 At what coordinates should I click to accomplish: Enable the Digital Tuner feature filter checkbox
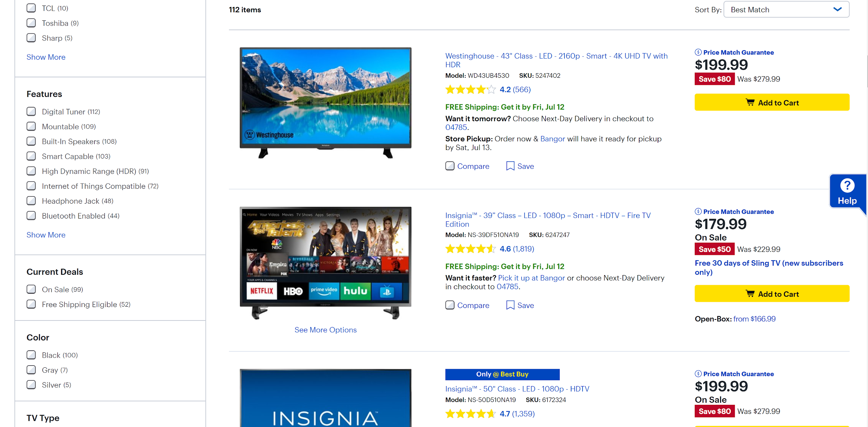32,111
